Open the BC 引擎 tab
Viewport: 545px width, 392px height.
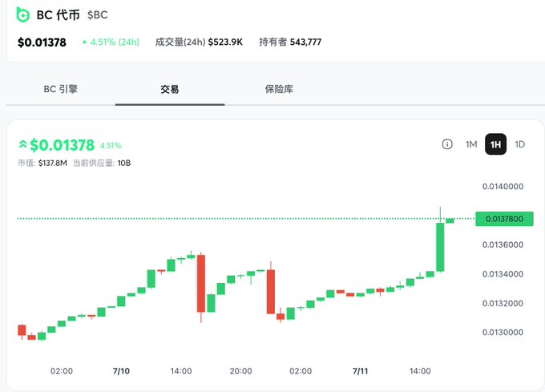pos(60,89)
